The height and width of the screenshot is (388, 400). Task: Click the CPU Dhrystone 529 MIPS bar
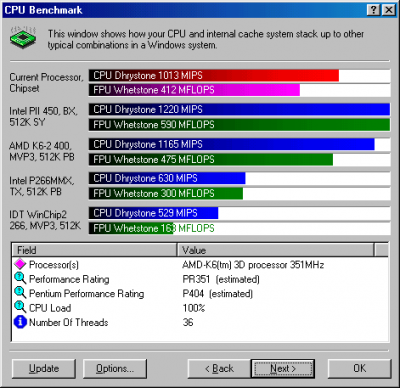153,213
